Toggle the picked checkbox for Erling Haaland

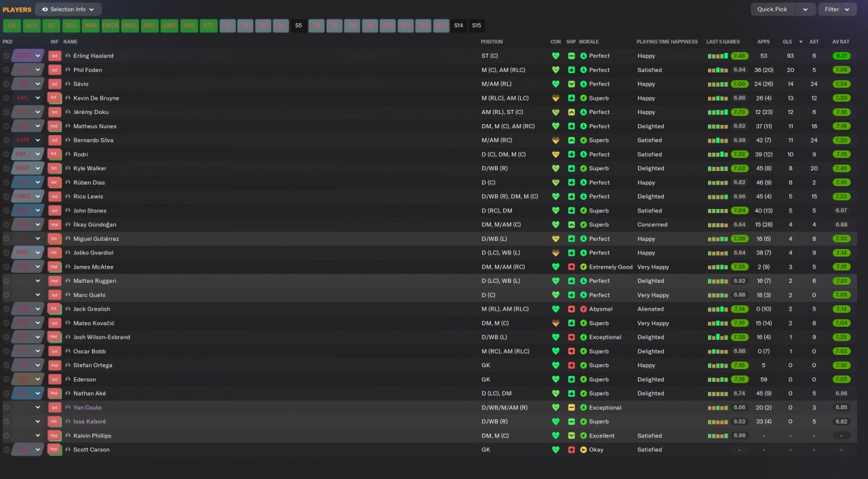(6, 56)
